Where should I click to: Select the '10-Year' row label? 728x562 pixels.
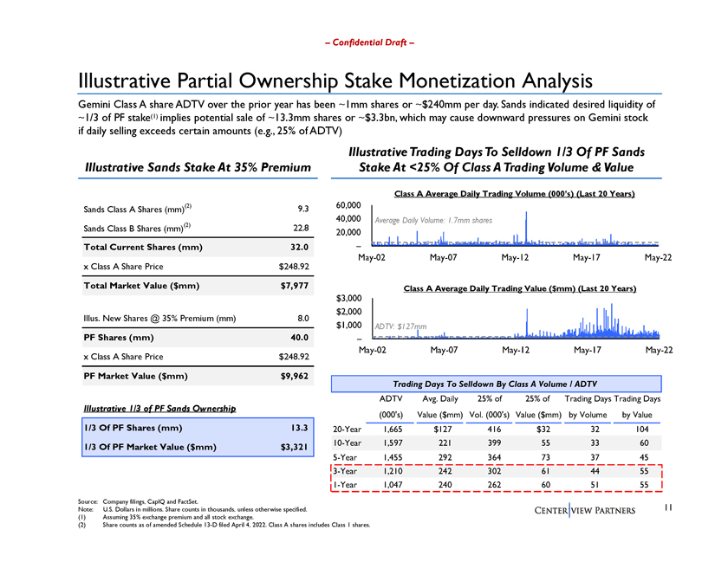point(347,443)
